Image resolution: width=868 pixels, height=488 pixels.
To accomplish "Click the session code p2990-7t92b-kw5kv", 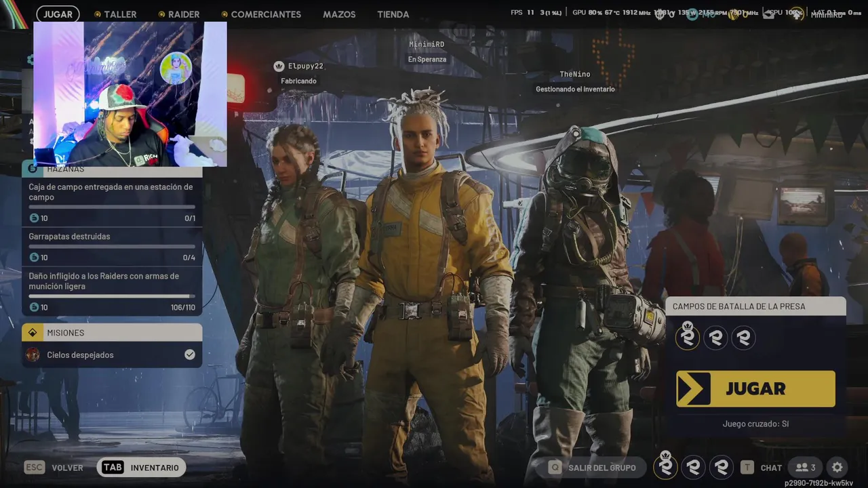I will pos(818,483).
